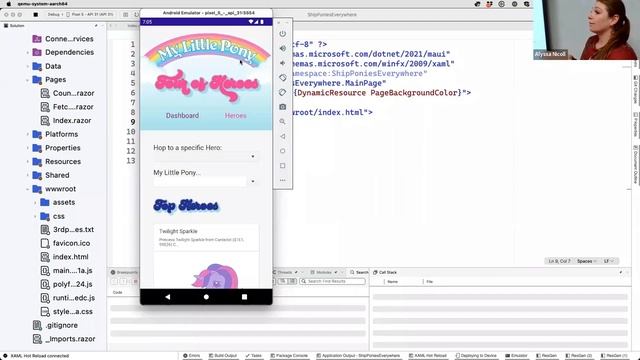Click the pony image thumbnail in the app

(x=215, y=276)
